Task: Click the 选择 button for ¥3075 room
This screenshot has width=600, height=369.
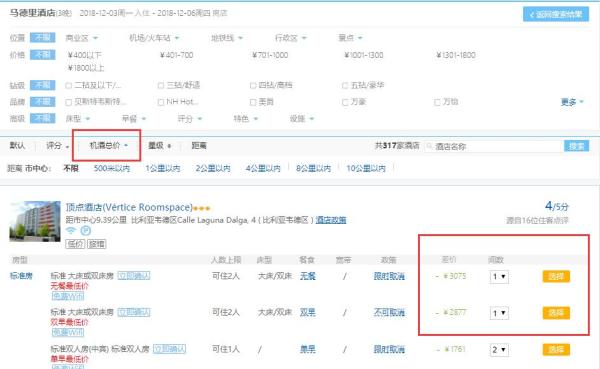Action: point(556,276)
